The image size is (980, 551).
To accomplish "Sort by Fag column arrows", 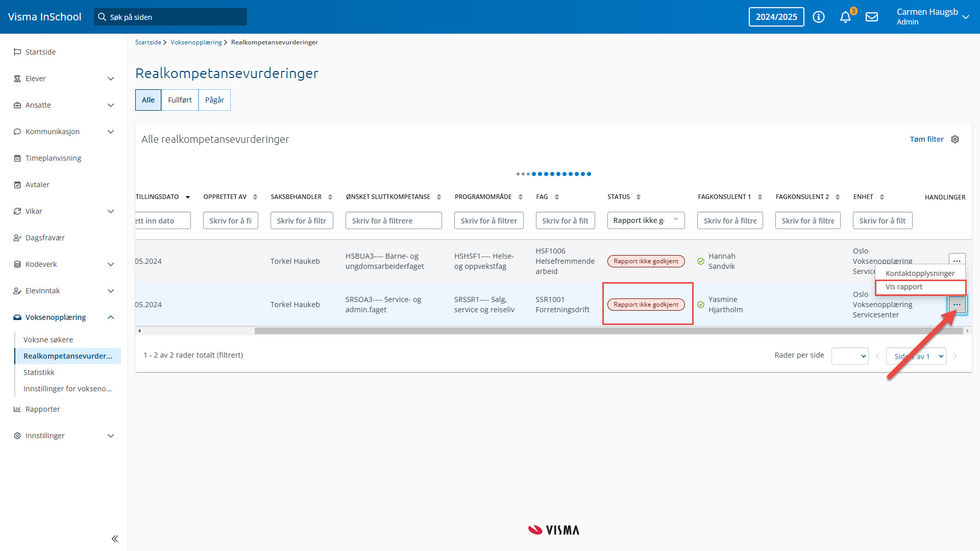I will point(557,197).
